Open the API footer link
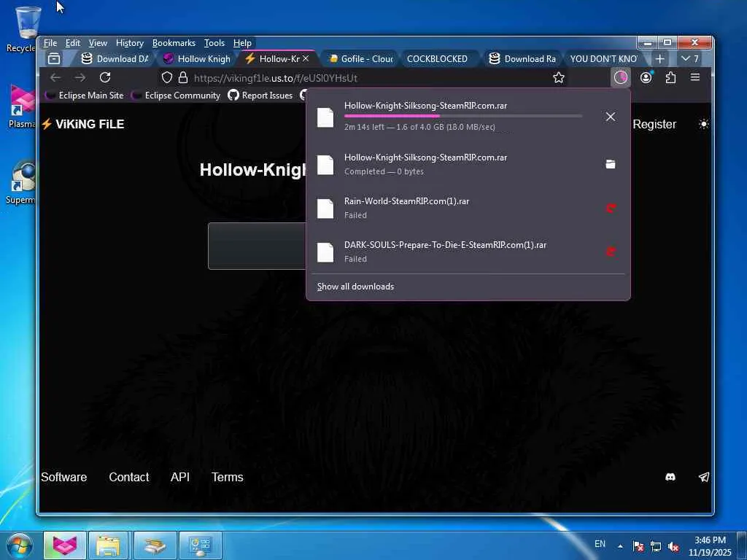Image resolution: width=747 pixels, height=560 pixels. pyautogui.click(x=180, y=477)
